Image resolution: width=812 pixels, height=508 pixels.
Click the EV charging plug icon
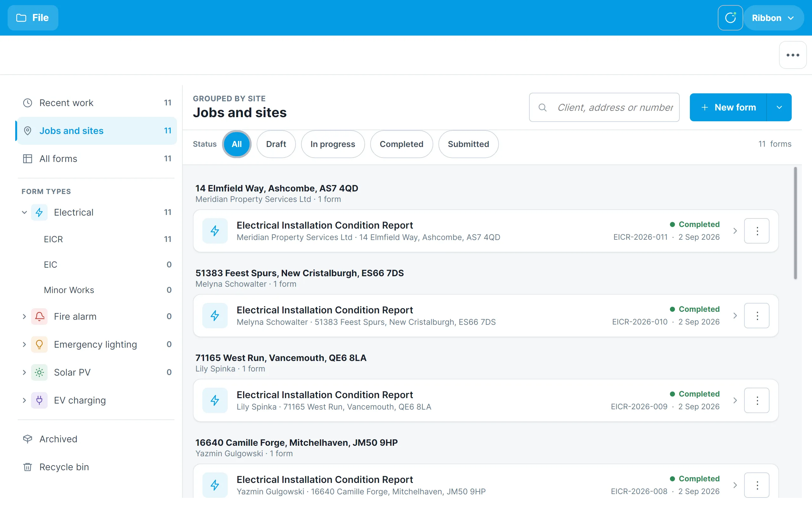(x=39, y=400)
